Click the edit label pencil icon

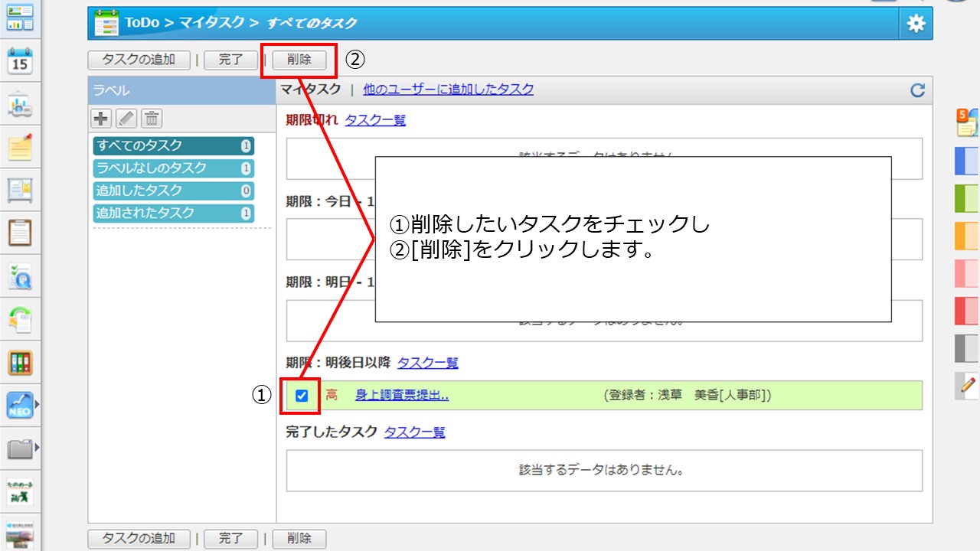(126, 119)
